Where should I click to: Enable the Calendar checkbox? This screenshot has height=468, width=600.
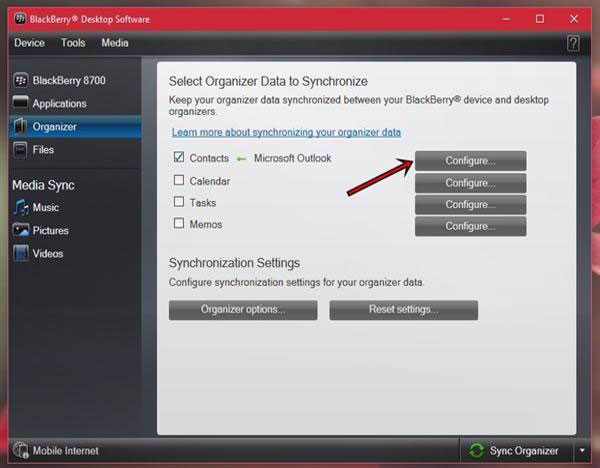(x=179, y=180)
